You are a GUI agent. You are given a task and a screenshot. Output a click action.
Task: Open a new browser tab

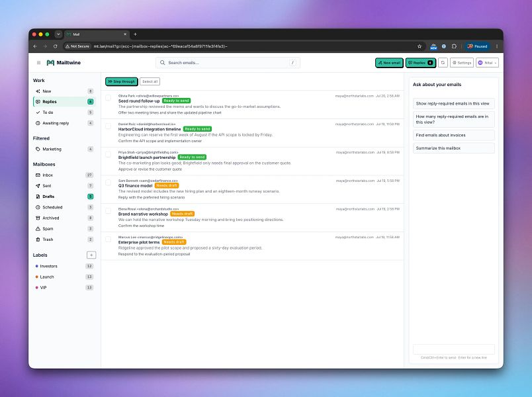point(136,34)
